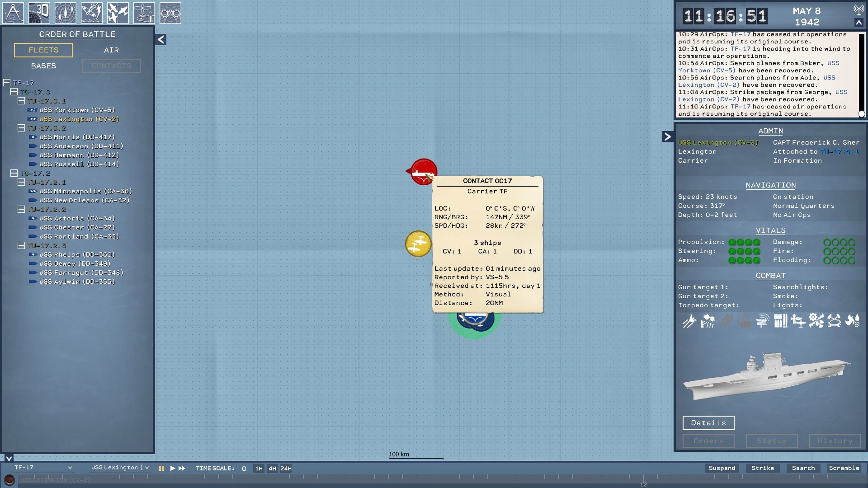Pause the simulation
868x488 pixels.
pos(161,469)
